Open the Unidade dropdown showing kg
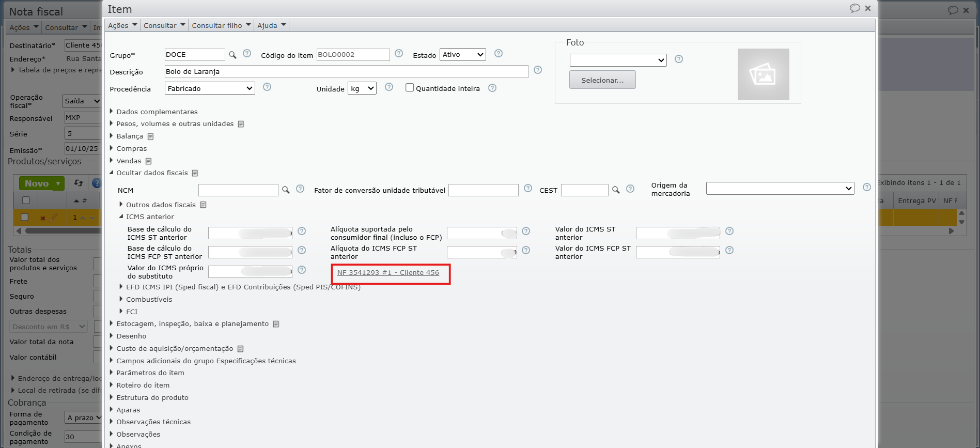The height and width of the screenshot is (448, 980). coord(362,88)
